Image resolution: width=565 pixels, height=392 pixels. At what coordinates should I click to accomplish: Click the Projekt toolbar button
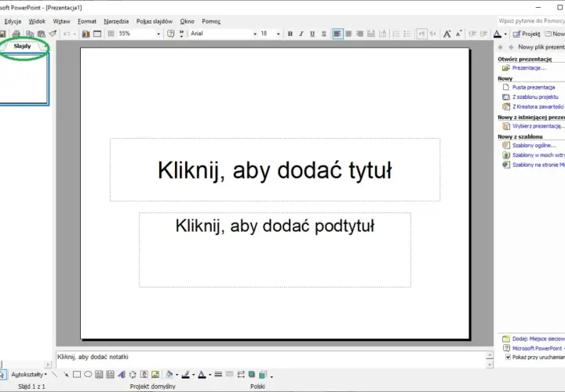point(527,34)
